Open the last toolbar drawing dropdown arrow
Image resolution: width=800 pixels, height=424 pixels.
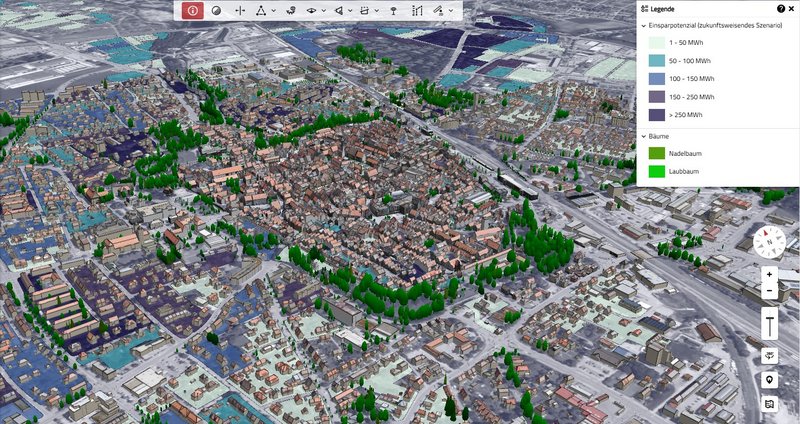pyautogui.click(x=452, y=10)
